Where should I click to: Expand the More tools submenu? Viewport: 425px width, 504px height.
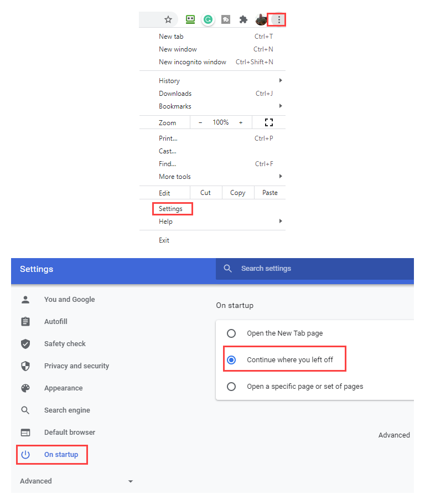[x=175, y=176]
